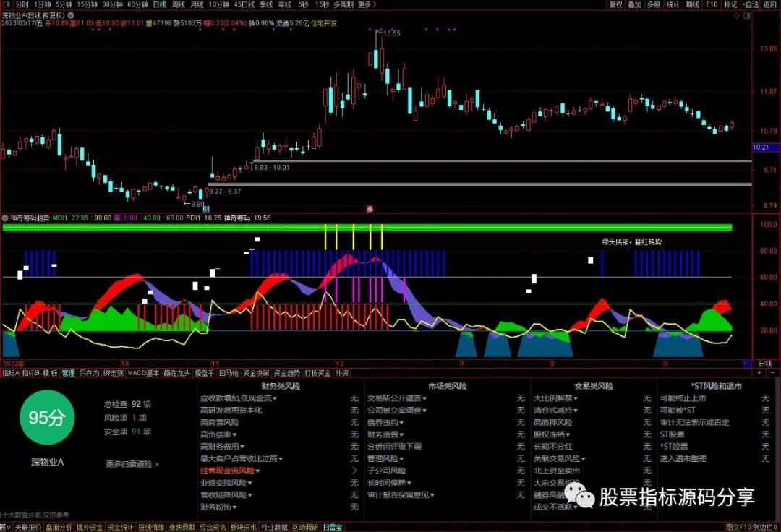Select the 5分钟 period
The image size is (781, 532).
tap(64, 4)
